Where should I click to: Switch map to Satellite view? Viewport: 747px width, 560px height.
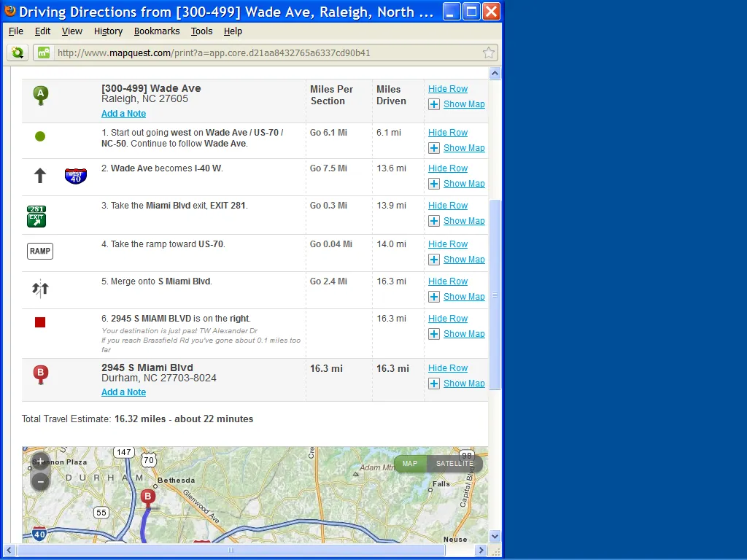pos(454,464)
